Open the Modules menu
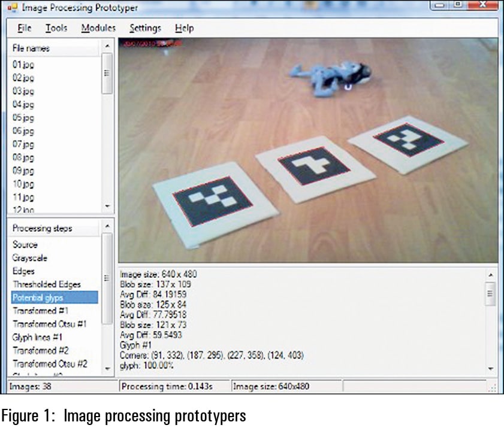Screen dimensions: 504x428 pos(98,28)
